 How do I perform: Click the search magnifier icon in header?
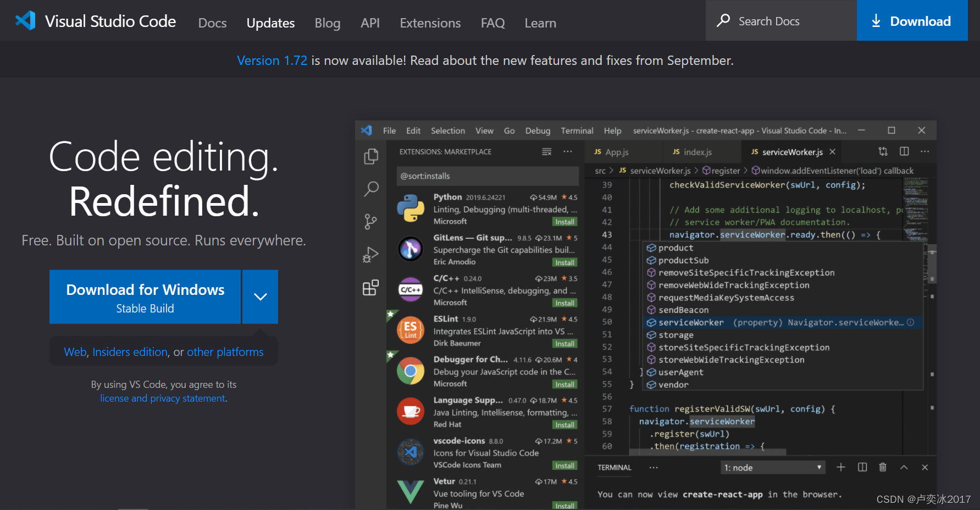tap(723, 21)
